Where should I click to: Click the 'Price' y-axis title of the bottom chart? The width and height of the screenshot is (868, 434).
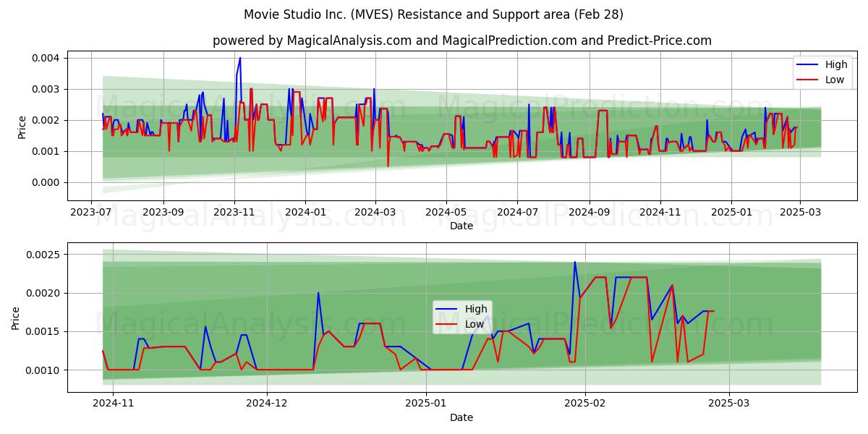(16, 318)
